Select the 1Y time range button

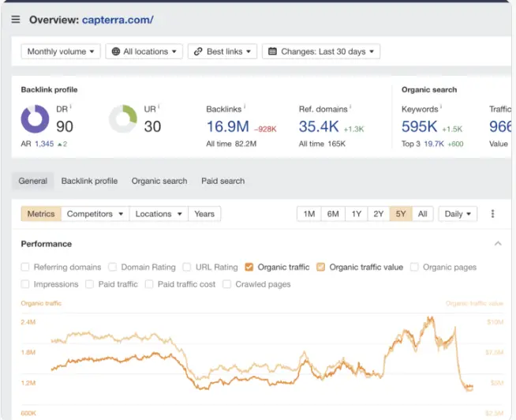coord(357,214)
